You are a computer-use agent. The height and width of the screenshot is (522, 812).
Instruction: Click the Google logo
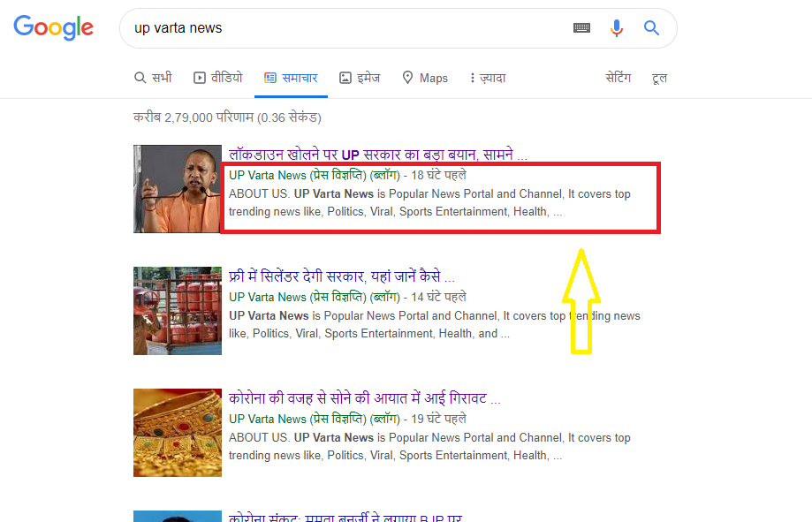click(x=53, y=27)
